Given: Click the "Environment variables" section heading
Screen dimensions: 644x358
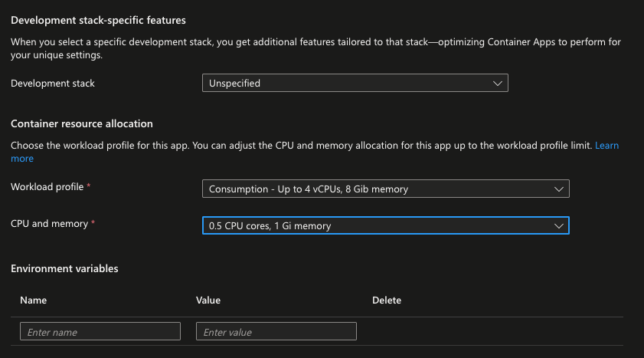Looking at the screenshot, I should (x=64, y=268).
